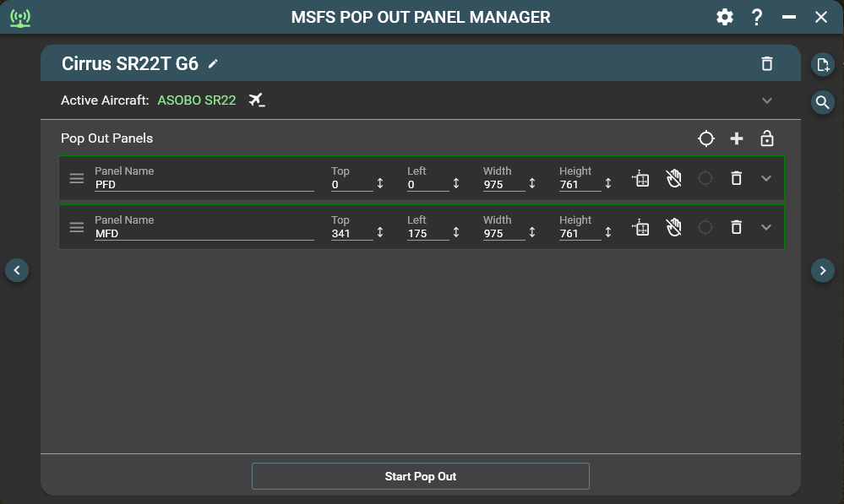Expand the MFD panel options chevron
The height and width of the screenshot is (504, 844).
[766, 227]
